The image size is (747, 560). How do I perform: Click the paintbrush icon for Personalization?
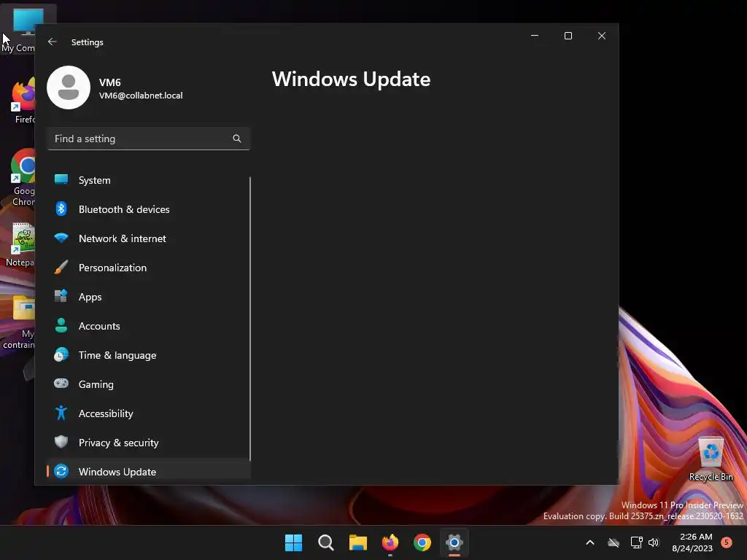click(61, 267)
